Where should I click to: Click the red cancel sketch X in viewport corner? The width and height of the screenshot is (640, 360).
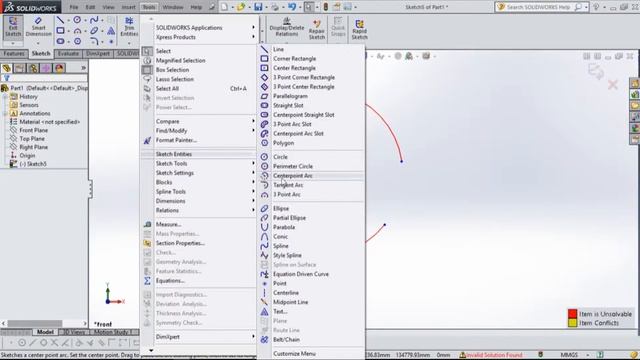click(x=613, y=85)
